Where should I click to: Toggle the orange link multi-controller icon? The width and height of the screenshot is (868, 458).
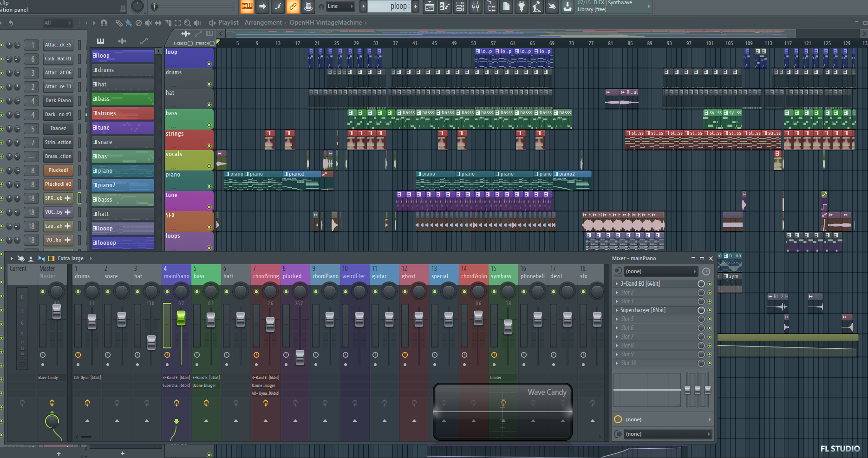(x=293, y=6)
